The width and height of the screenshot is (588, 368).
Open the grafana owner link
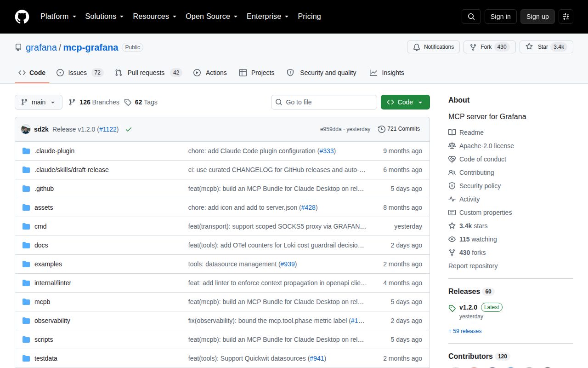click(x=41, y=47)
